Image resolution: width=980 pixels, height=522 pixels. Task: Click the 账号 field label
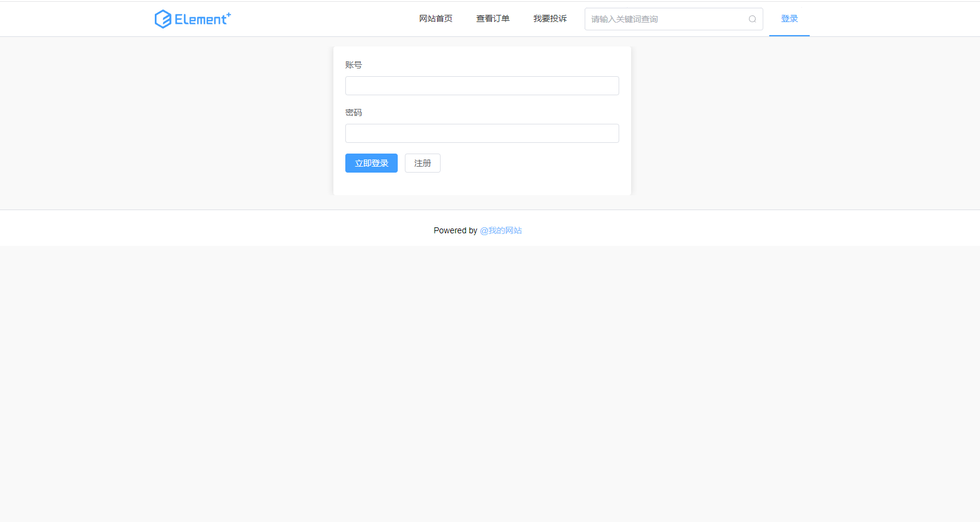tap(354, 65)
